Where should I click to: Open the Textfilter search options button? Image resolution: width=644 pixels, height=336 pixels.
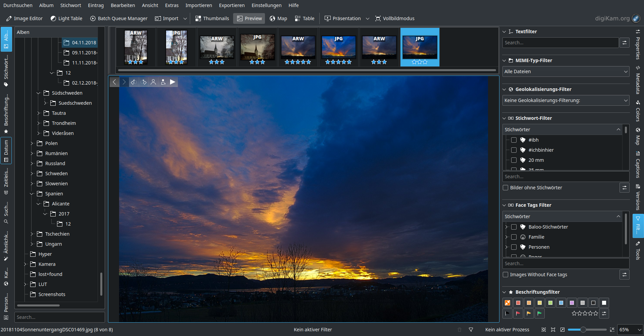(625, 43)
